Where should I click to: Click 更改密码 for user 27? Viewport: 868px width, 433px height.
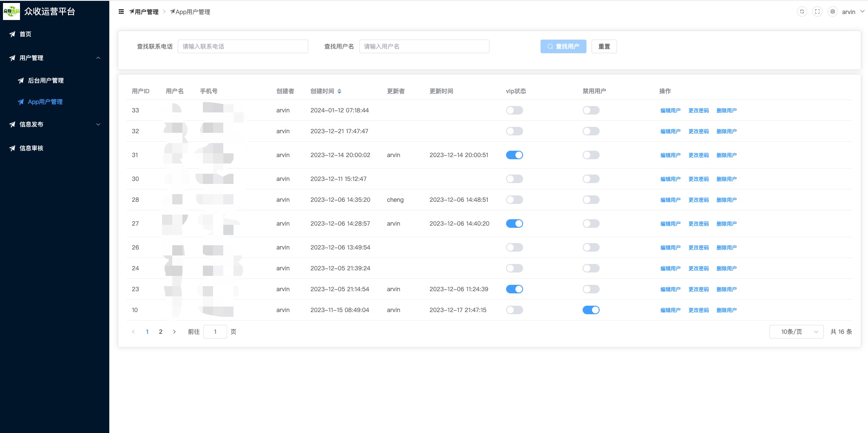[698, 224]
